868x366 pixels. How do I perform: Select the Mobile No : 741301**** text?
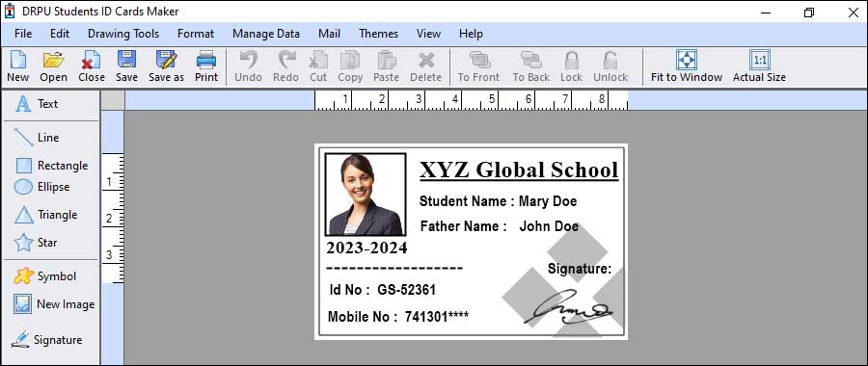click(x=398, y=317)
